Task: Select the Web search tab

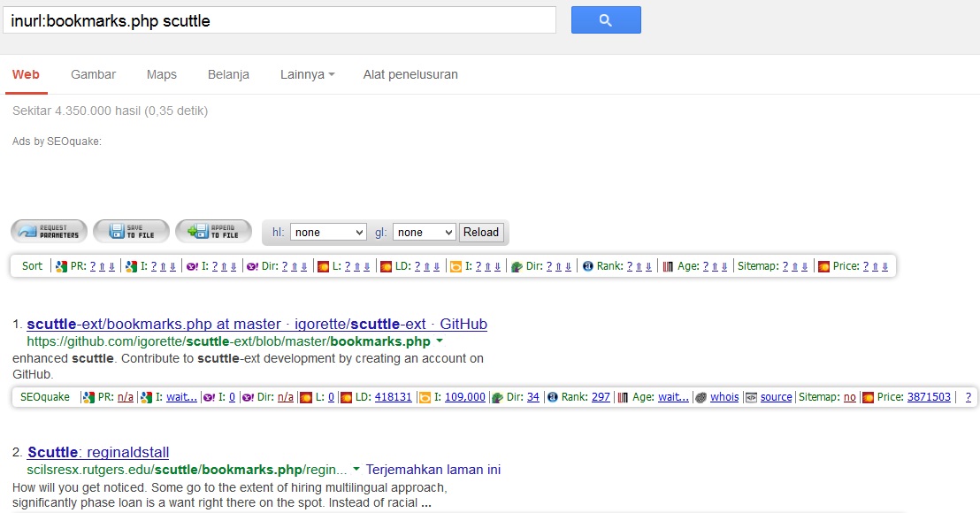Action: (26, 74)
